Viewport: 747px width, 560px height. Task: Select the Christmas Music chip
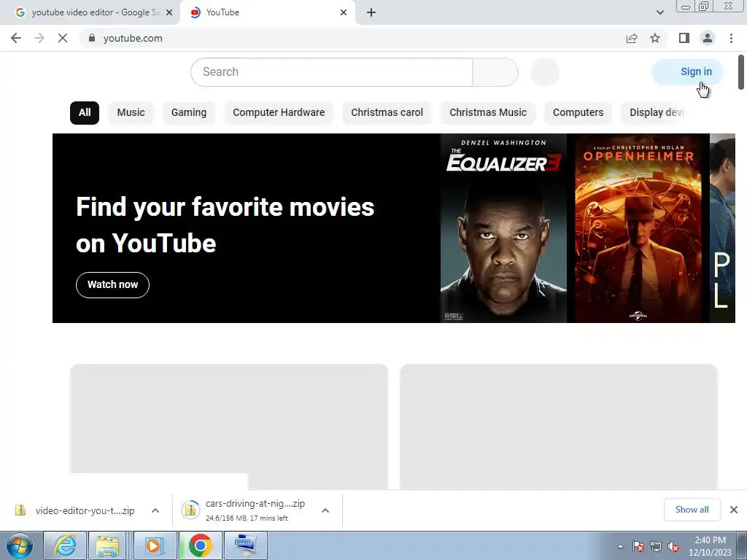point(488,113)
